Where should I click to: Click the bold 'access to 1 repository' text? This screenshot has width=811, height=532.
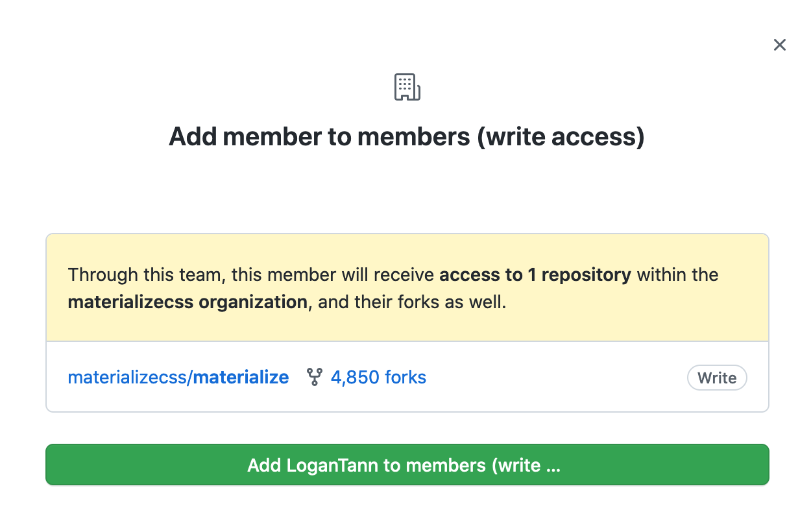[x=535, y=274]
